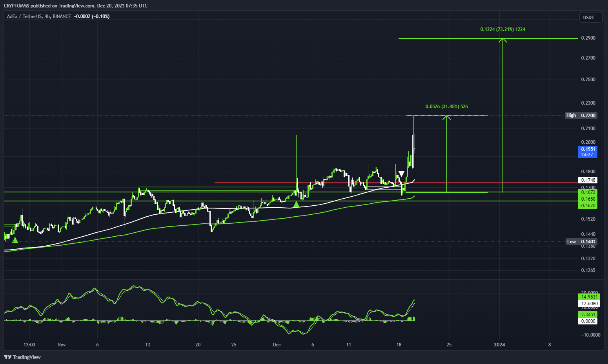The width and height of the screenshot is (608, 364).
Task: Click the TradingView logo in the footer
Action: point(22,357)
